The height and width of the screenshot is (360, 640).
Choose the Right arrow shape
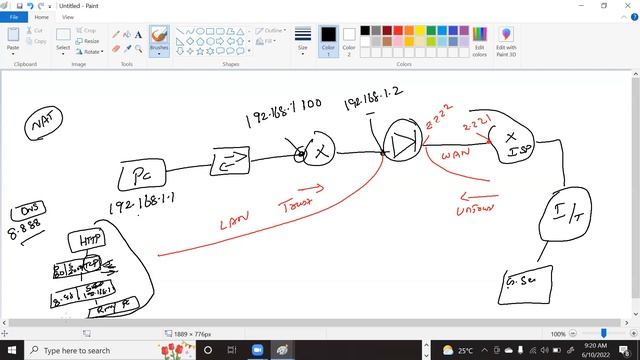click(220, 41)
